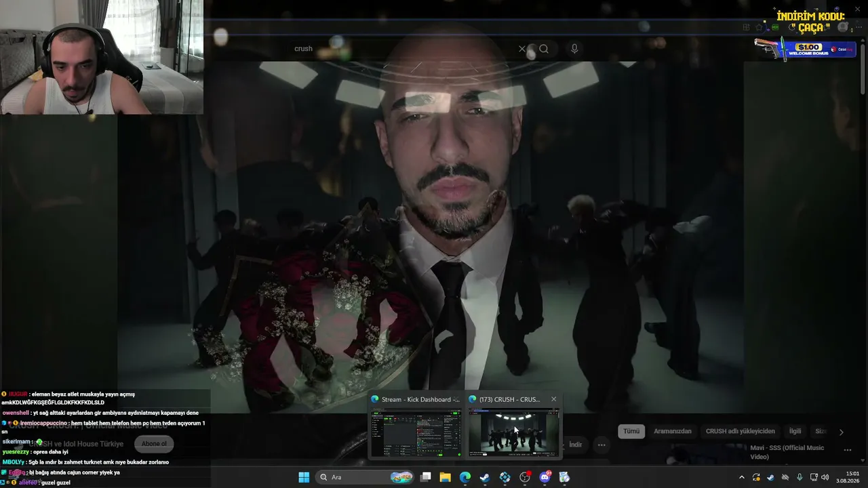Start voice search with the microphone icon

click(x=574, y=49)
